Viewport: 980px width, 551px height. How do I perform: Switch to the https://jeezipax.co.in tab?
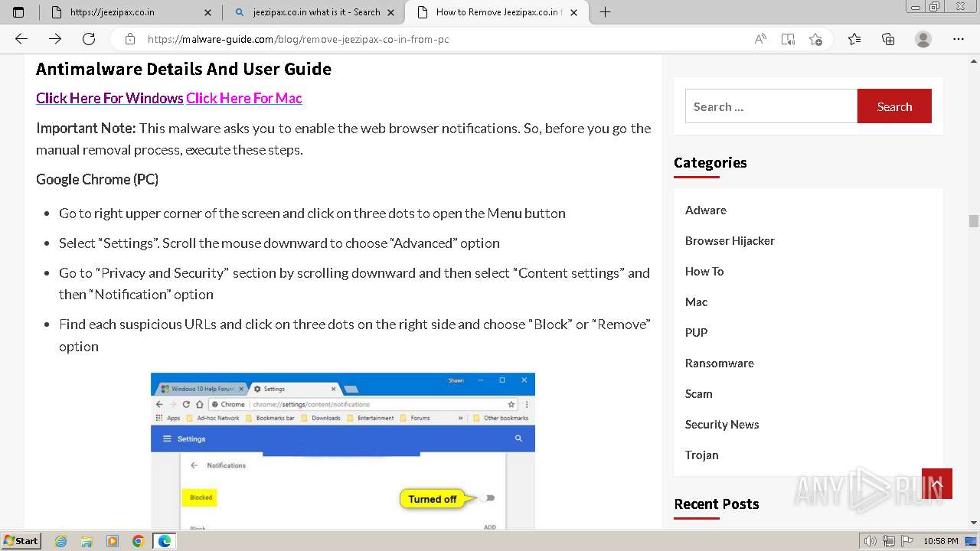tap(130, 12)
